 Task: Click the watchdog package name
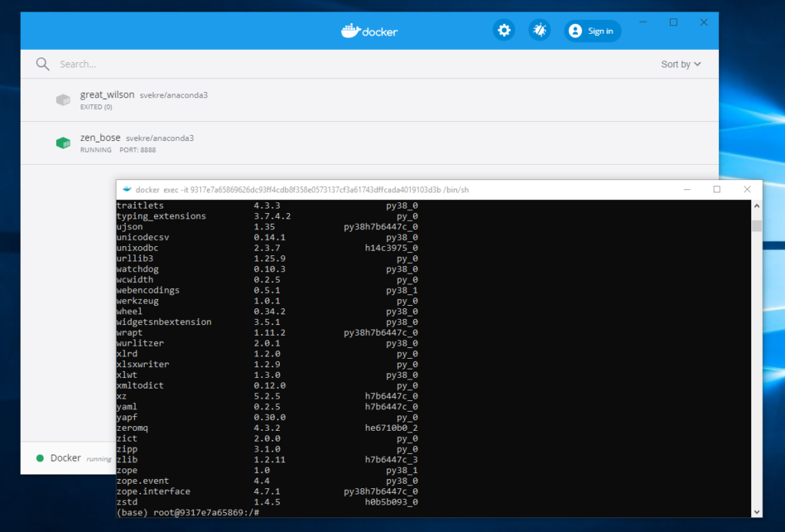click(137, 269)
